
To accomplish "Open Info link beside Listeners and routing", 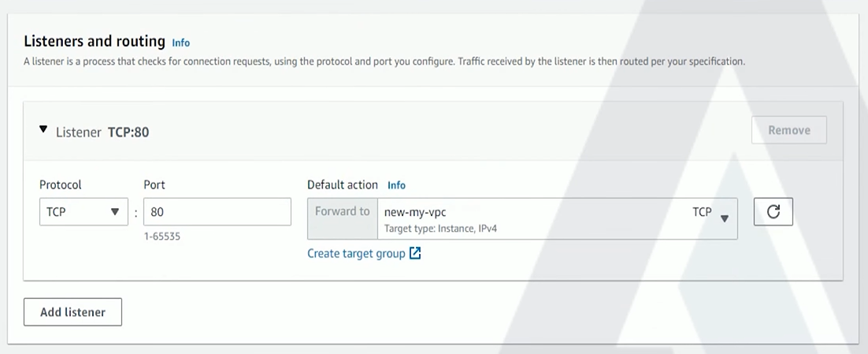I will (180, 43).
